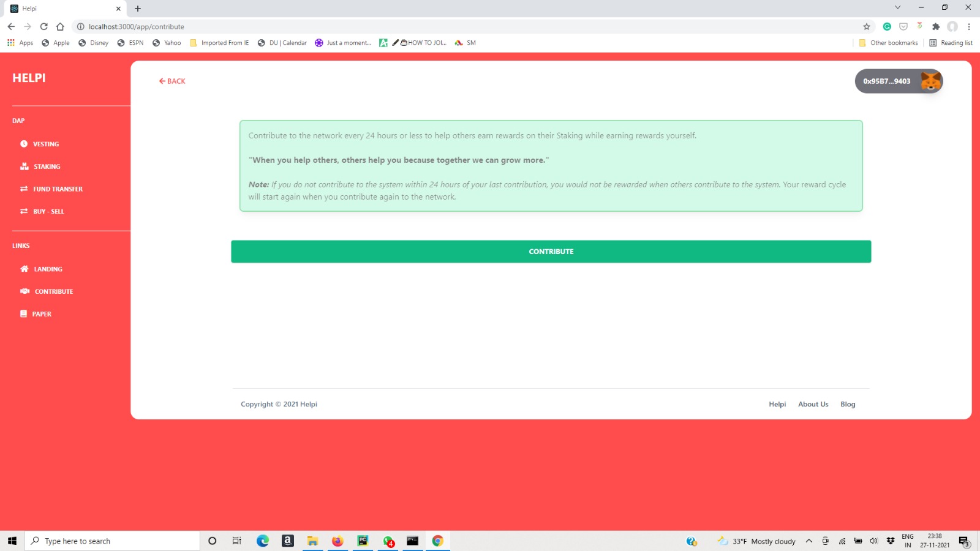The image size is (980, 551).
Task: Click the taskbar search box
Action: pyautogui.click(x=112, y=541)
